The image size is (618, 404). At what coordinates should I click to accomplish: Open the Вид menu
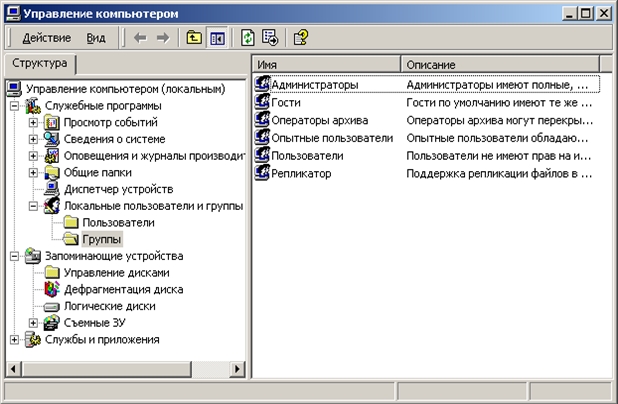click(95, 38)
